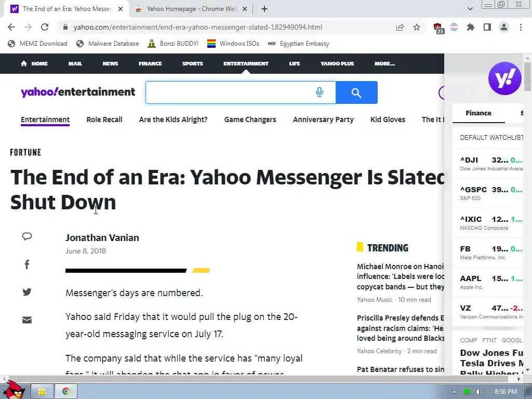Click the volume speaker tray icon
The width and height of the screenshot is (532, 399).
point(479,392)
